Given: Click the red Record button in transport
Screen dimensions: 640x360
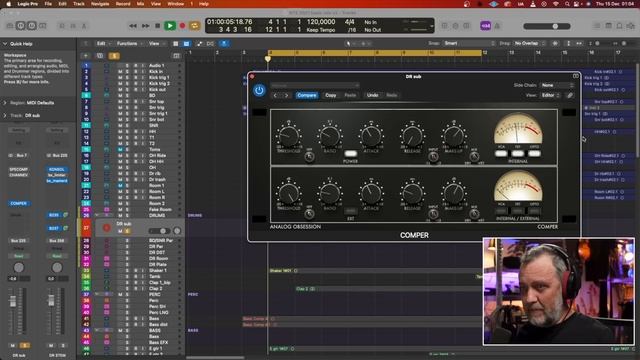Looking at the screenshot, I should pyautogui.click(x=182, y=26).
